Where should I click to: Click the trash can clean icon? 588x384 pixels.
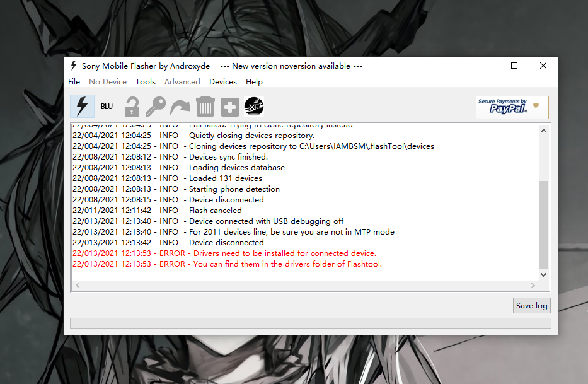click(x=205, y=106)
